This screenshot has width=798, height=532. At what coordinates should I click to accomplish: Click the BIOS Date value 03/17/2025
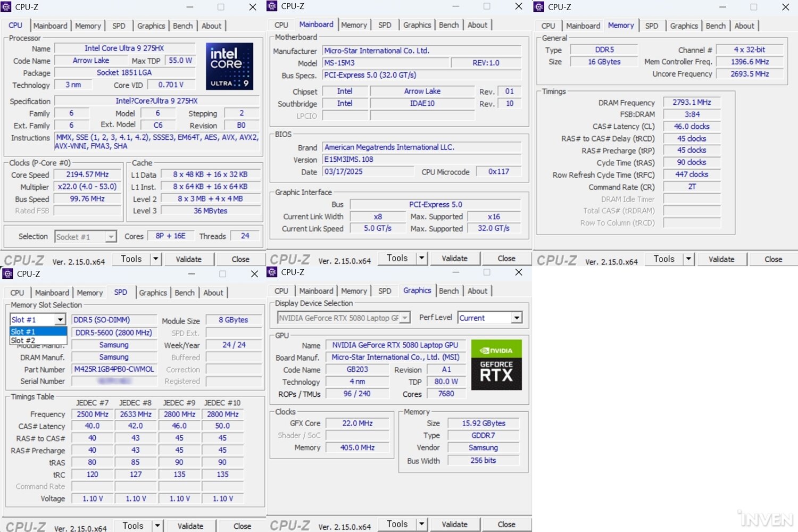pyautogui.click(x=368, y=172)
